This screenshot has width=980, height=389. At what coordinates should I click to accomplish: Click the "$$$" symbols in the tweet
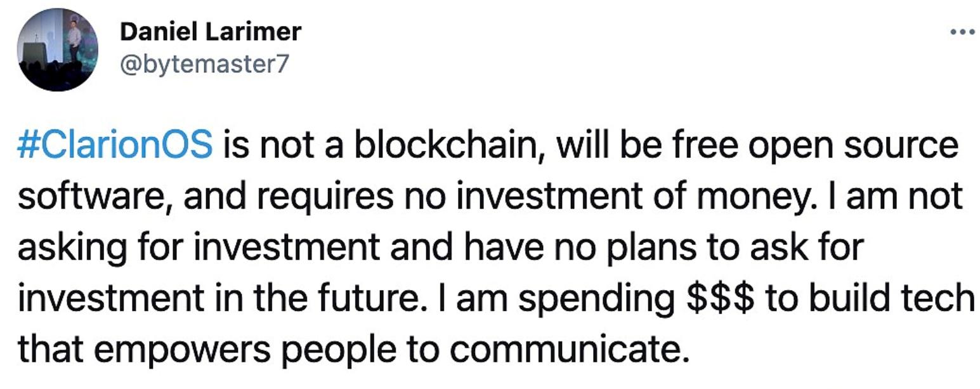click(721, 298)
